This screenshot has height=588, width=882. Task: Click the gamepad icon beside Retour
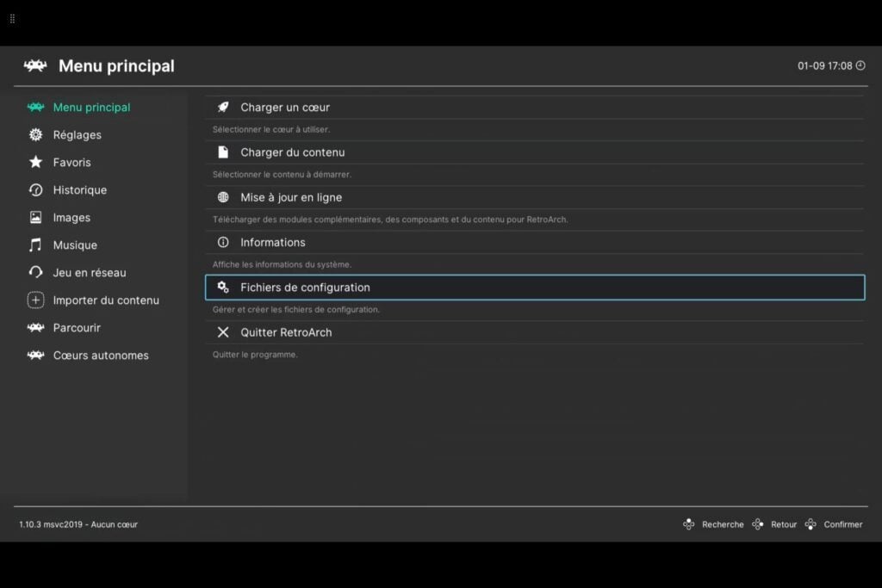(758, 524)
